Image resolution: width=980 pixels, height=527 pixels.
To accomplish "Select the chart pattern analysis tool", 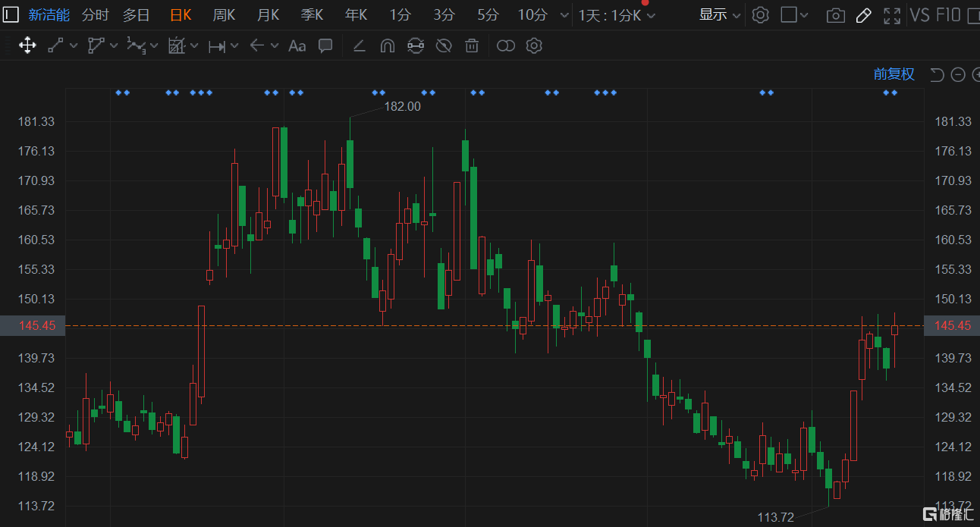I will coord(176,45).
